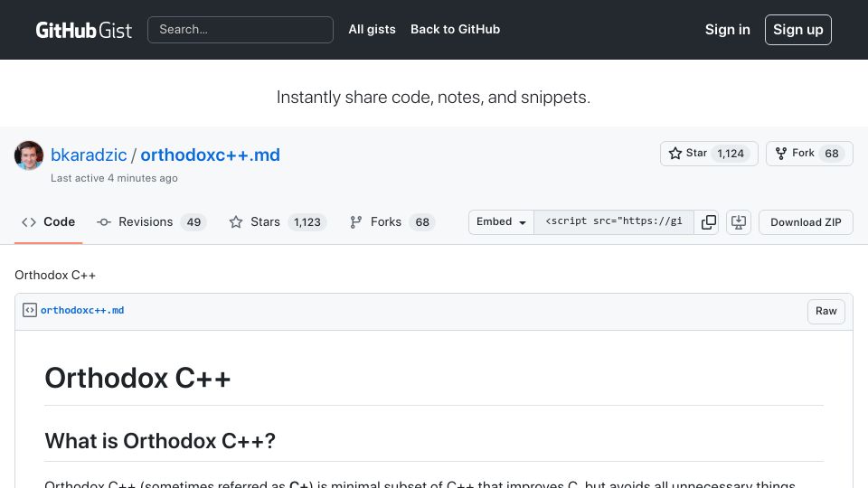Focus the Search gists input field
Viewport: 868px width, 488px height.
(241, 30)
